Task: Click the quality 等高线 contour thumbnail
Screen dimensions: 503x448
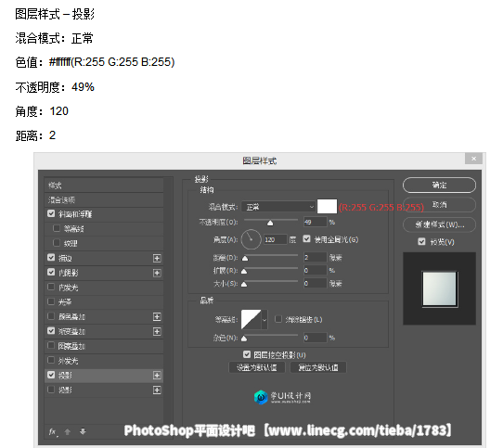Action: pos(251,319)
